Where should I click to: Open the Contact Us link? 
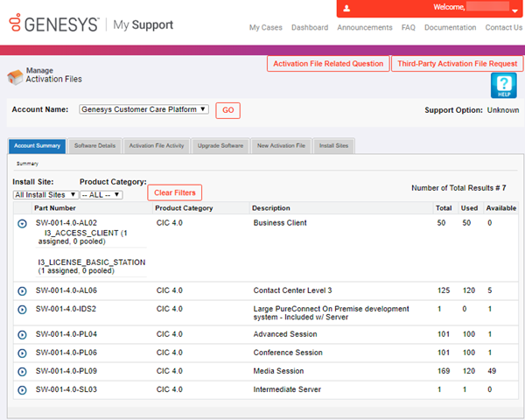[504, 27]
